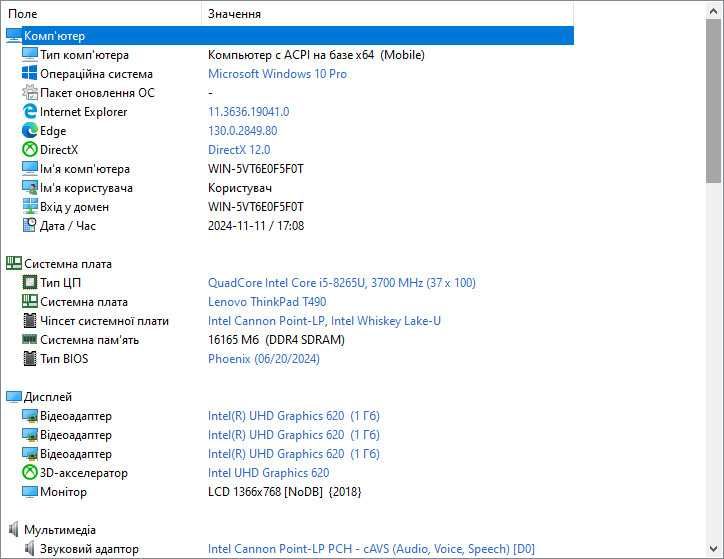Click the Системна плата group header icon
Viewport: 724px width, 559px height.
point(14,264)
